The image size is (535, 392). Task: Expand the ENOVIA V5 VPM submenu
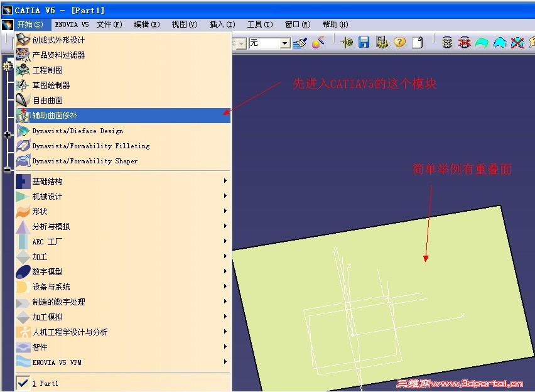click(123, 362)
